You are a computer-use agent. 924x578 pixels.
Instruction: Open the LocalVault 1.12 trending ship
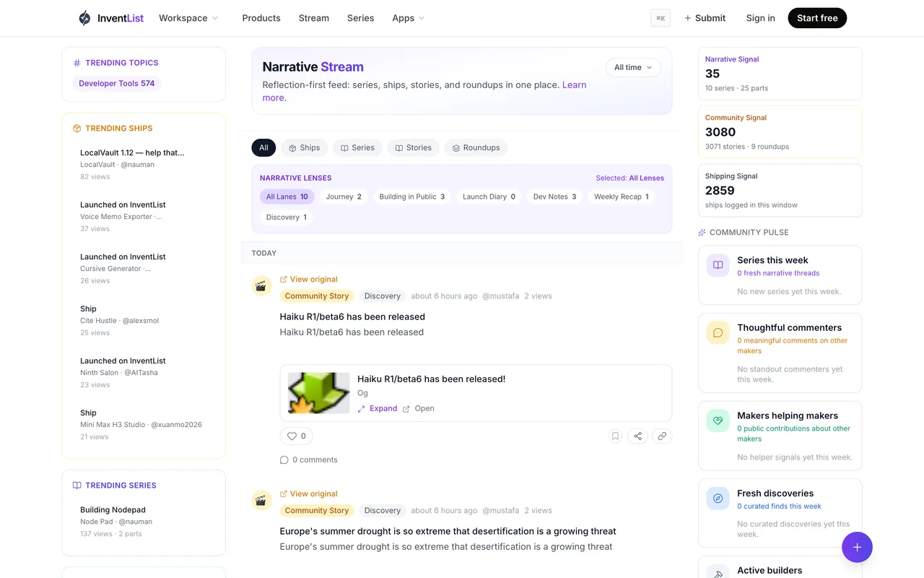tap(144, 164)
